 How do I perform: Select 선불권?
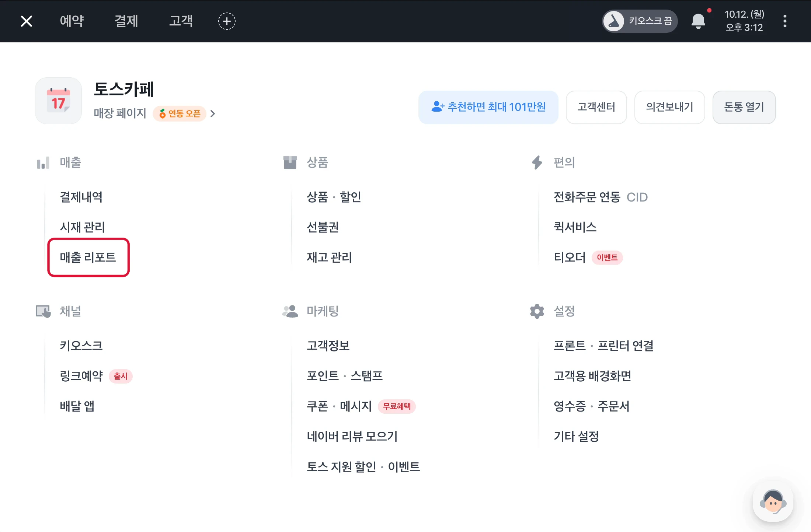click(x=323, y=227)
